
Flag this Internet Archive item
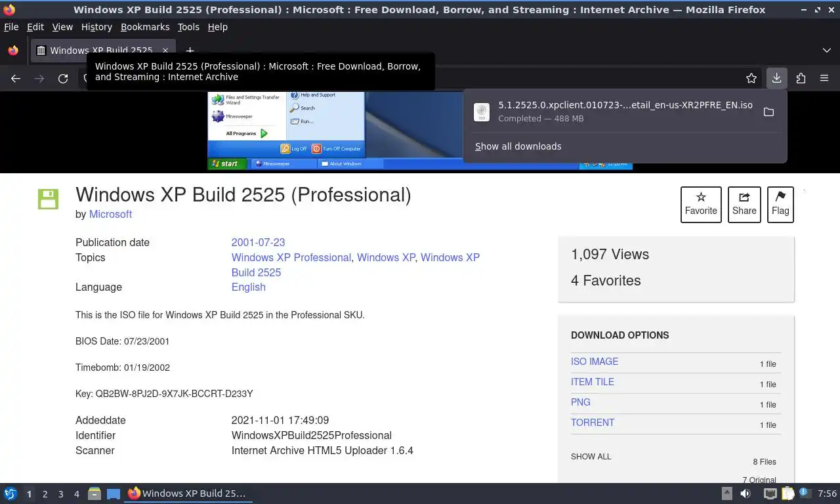pos(780,204)
